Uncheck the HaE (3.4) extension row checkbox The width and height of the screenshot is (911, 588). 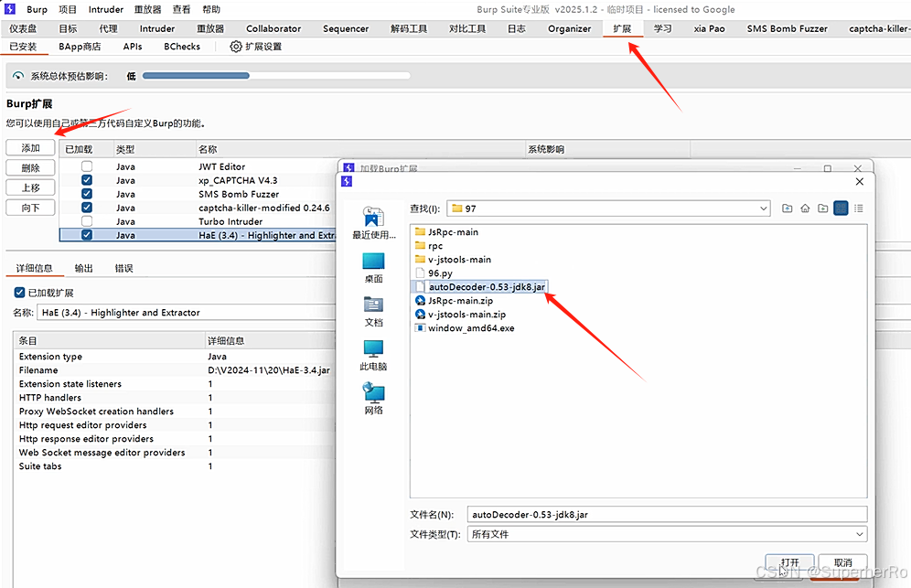coord(87,235)
